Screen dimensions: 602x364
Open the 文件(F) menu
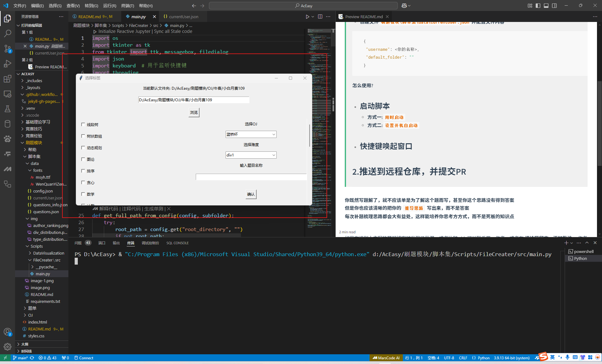click(20, 6)
